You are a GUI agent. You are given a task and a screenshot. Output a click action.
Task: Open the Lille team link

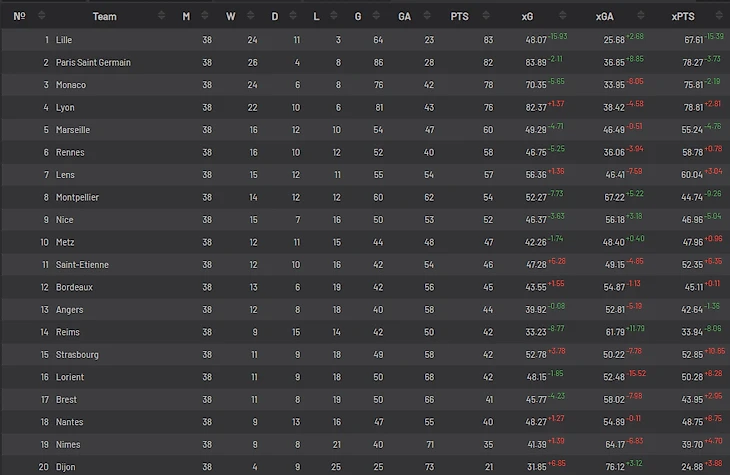pyautogui.click(x=66, y=40)
